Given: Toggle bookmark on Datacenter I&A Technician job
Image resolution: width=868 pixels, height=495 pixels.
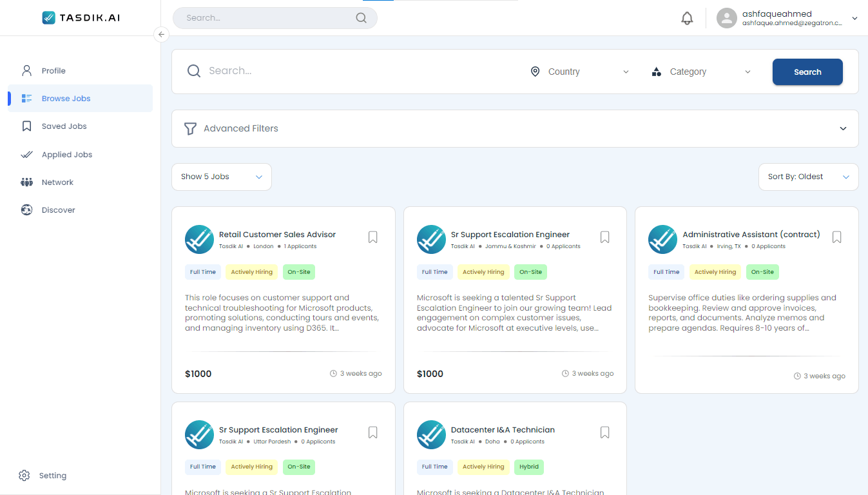Looking at the screenshot, I should tap(604, 432).
